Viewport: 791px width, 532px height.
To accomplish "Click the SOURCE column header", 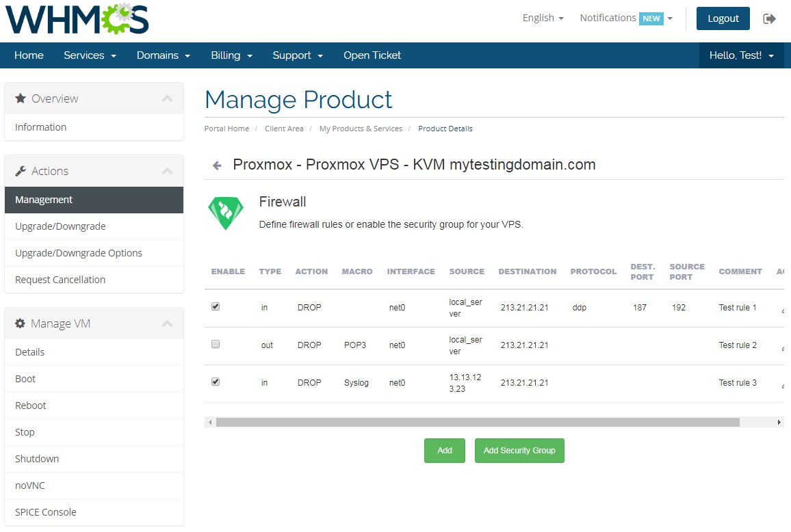I will 467,271.
